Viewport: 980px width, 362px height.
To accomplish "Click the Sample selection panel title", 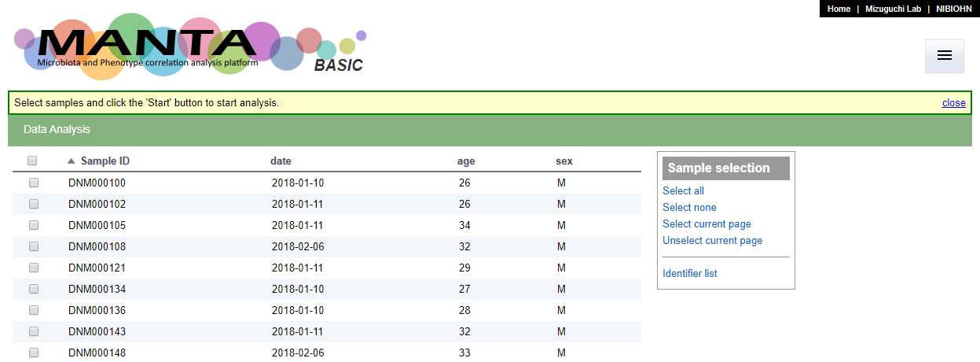I will pyautogui.click(x=726, y=168).
